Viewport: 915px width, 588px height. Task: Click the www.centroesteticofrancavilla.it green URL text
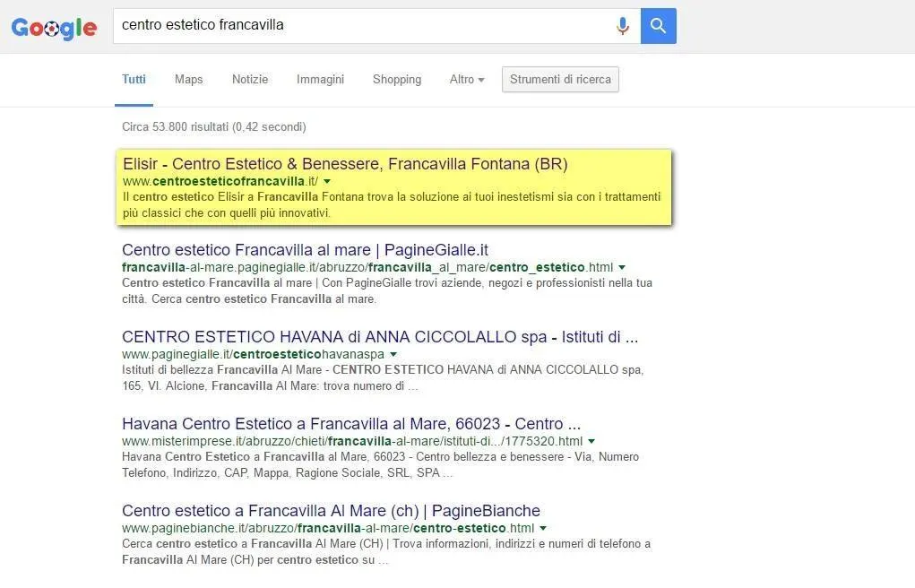220,182
